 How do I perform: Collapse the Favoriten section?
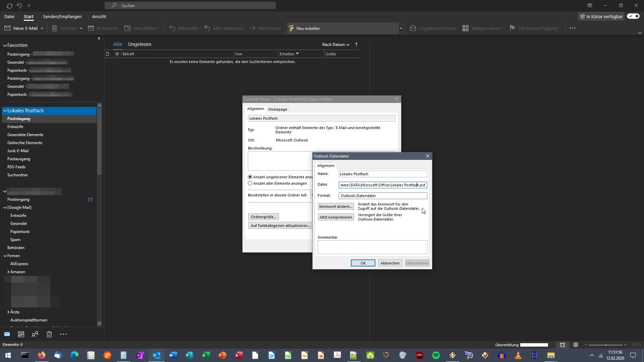pyautogui.click(x=5, y=45)
